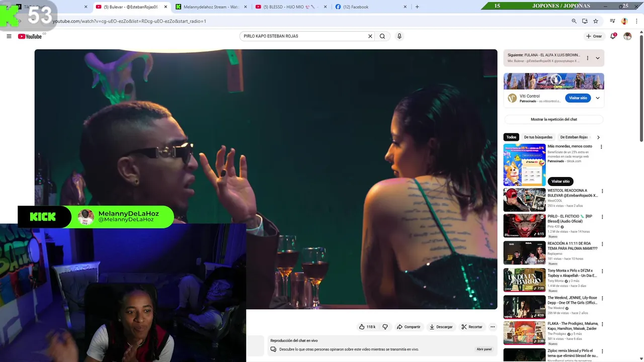This screenshot has width=644, height=362.
Task: Open options for Más monedas, menos costo ad
Action: [601, 147]
